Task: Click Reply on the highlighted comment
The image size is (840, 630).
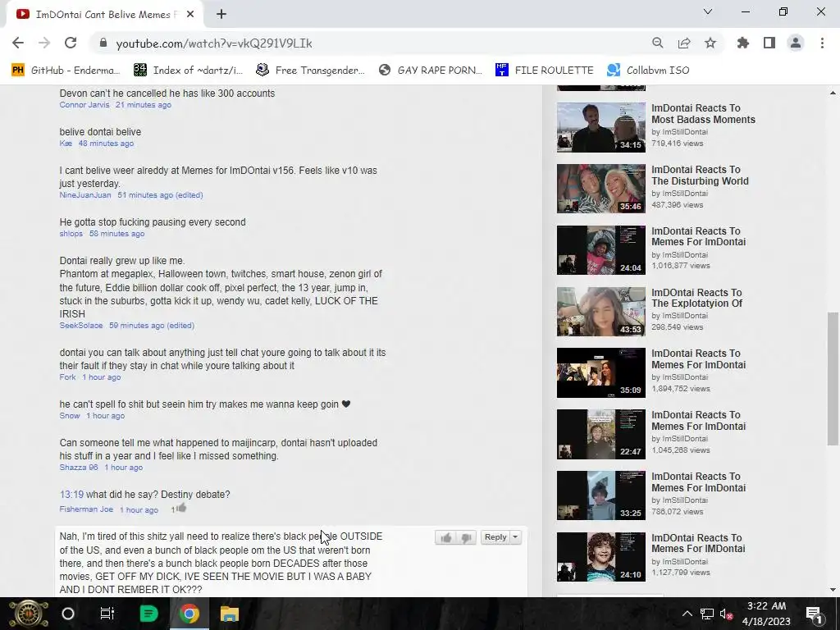Action: click(495, 537)
